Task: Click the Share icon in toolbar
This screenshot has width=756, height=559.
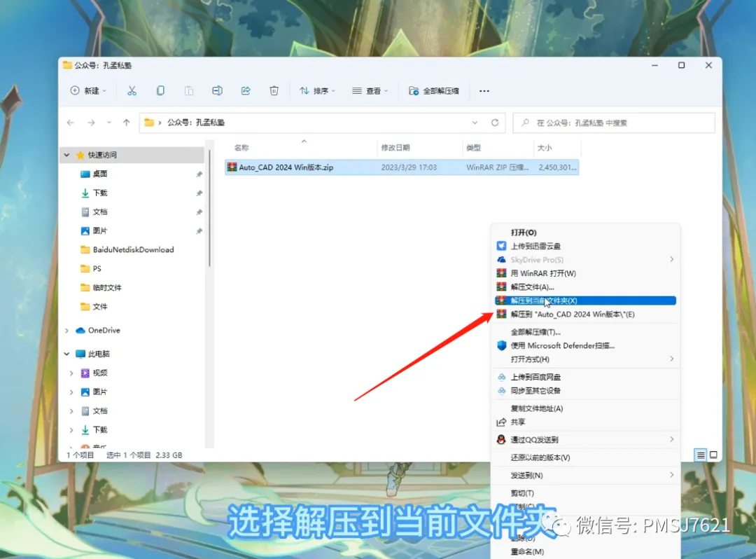Action: [246, 90]
